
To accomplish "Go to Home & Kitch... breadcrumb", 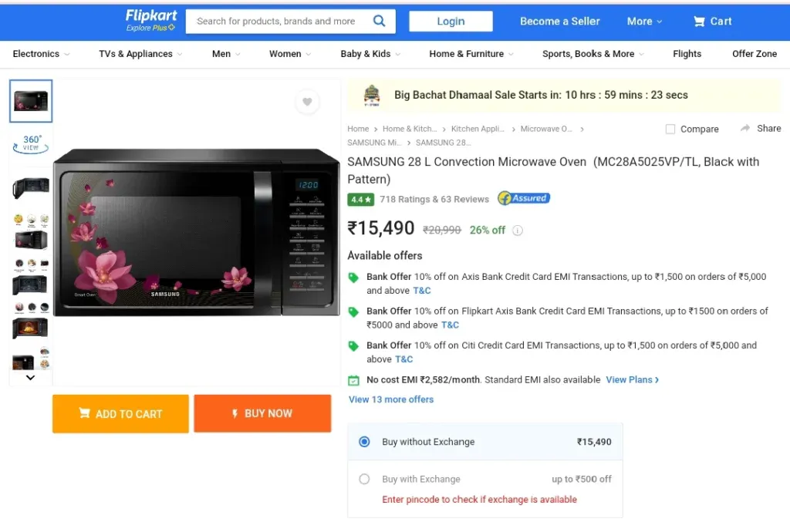I will pyautogui.click(x=410, y=129).
